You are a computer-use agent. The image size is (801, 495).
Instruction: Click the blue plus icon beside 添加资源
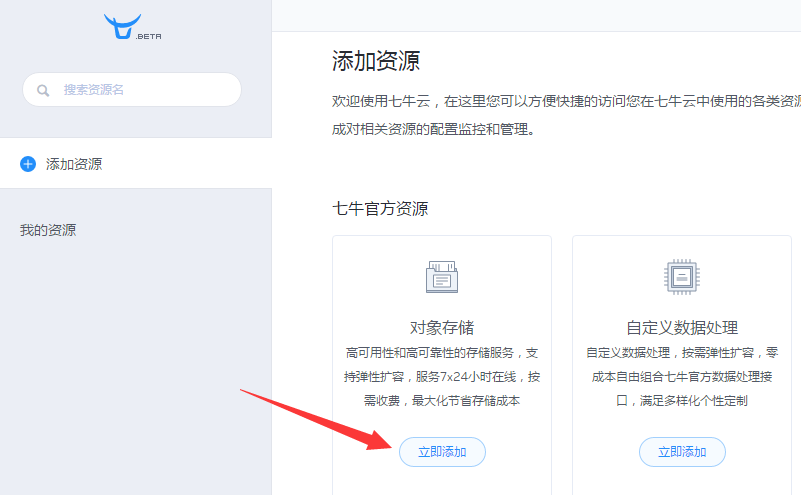point(28,164)
